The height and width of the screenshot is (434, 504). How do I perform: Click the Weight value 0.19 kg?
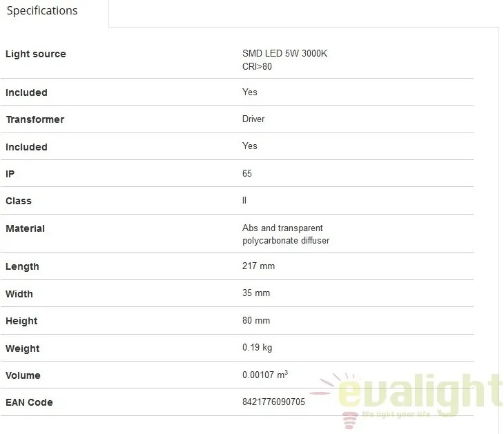[x=257, y=347]
